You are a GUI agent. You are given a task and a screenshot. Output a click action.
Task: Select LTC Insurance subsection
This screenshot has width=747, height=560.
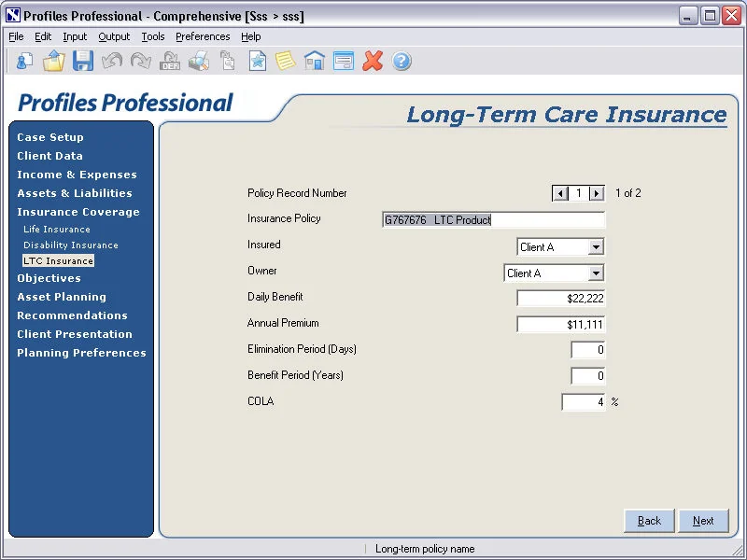[x=58, y=260]
